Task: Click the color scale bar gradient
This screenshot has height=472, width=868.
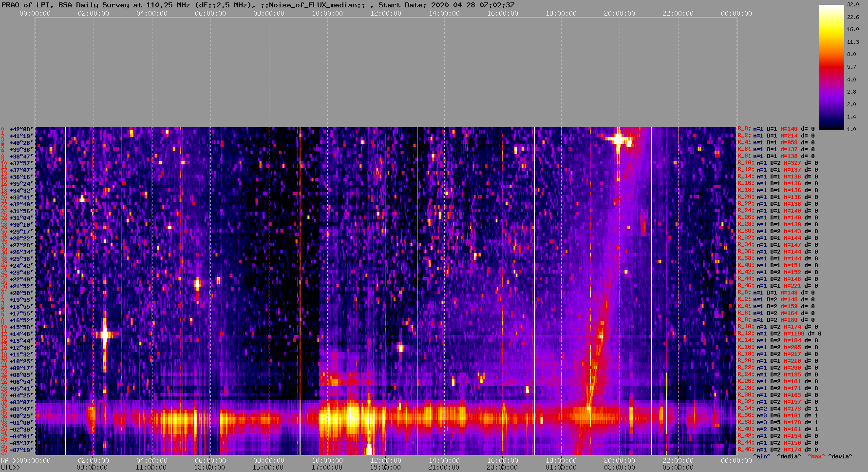Action: coord(831,67)
